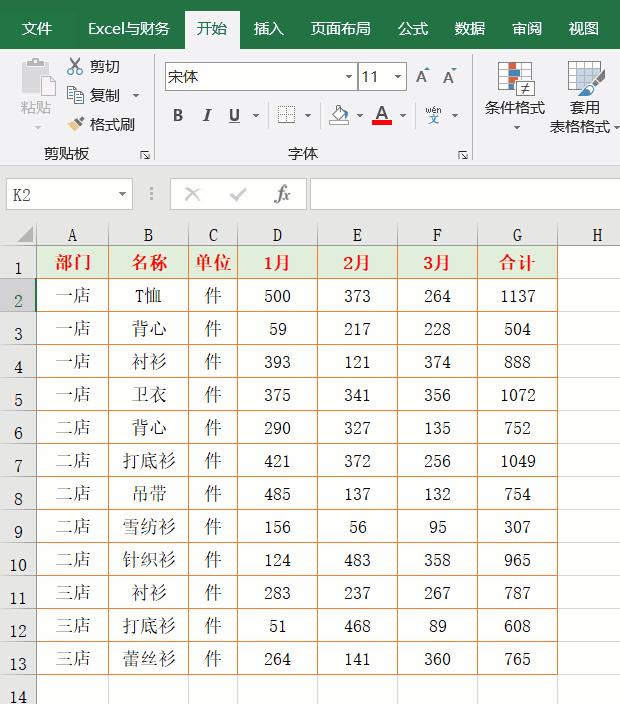Viewport: 620px width, 704px height.
Task: Click the Paste (粘贴) icon
Action: (x=38, y=77)
